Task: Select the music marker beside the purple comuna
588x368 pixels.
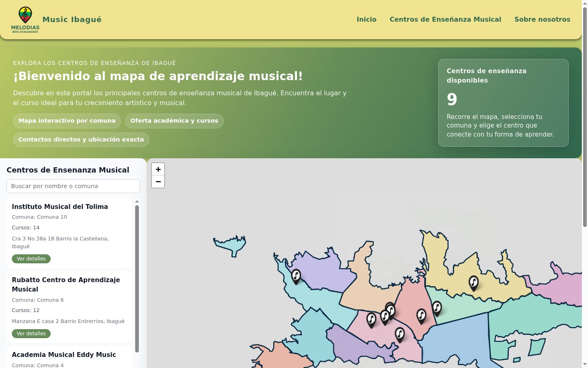Action: pos(296,277)
